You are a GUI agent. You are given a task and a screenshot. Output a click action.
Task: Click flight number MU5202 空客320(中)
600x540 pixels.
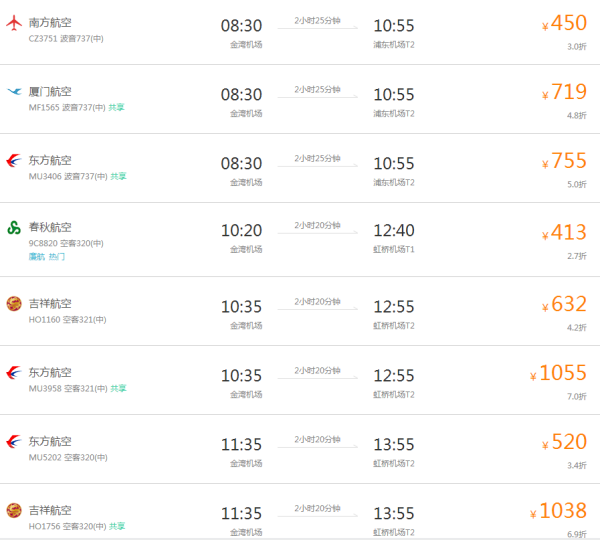68,457
